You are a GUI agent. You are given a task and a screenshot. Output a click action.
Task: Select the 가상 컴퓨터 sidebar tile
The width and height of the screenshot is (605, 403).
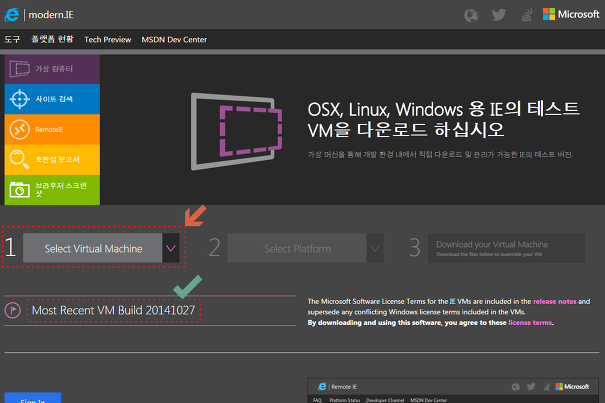coord(52,69)
